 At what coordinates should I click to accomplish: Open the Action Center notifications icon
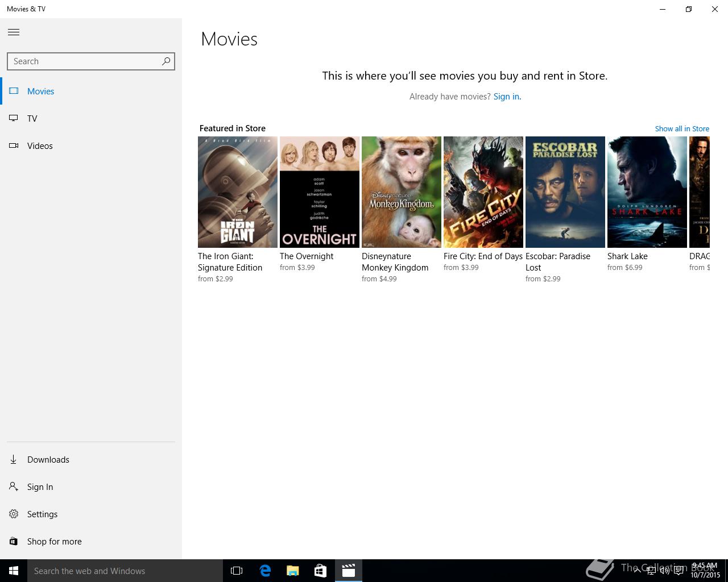(x=679, y=571)
